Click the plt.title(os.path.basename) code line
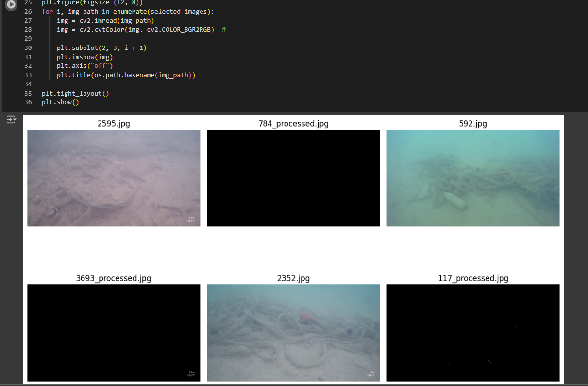 (126, 75)
